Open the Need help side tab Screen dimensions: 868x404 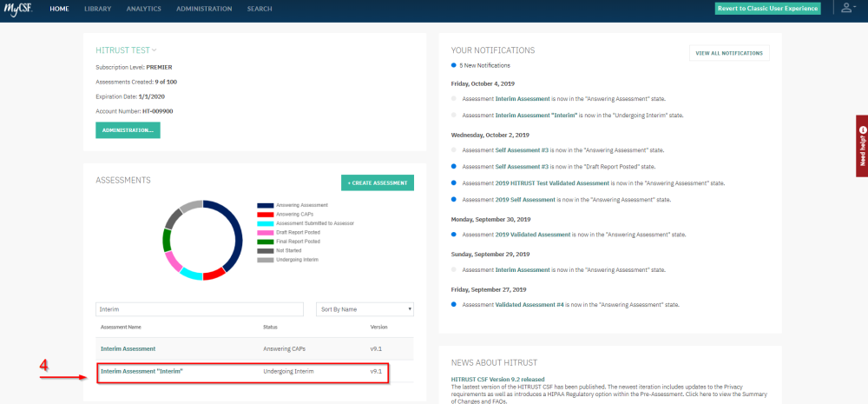click(x=862, y=146)
